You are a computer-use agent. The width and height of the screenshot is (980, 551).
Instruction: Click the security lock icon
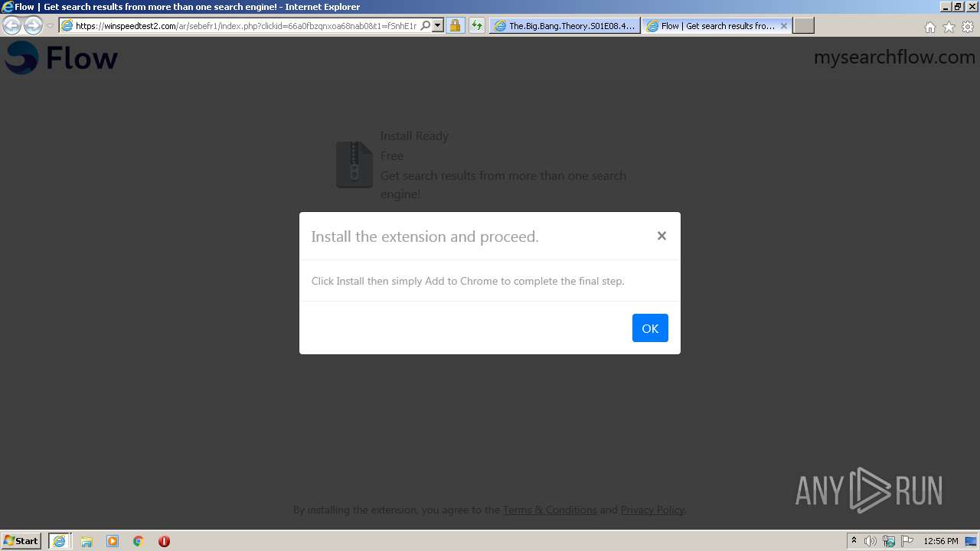(x=455, y=25)
